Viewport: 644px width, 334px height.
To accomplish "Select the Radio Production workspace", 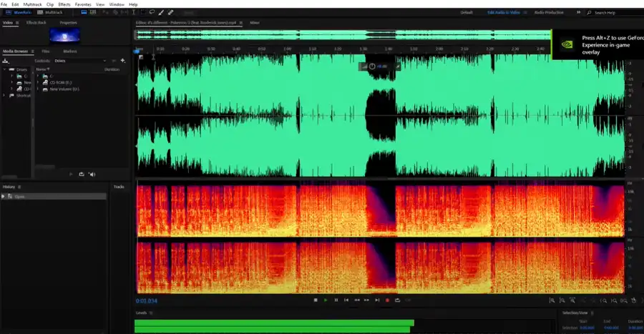I will pyautogui.click(x=549, y=12).
